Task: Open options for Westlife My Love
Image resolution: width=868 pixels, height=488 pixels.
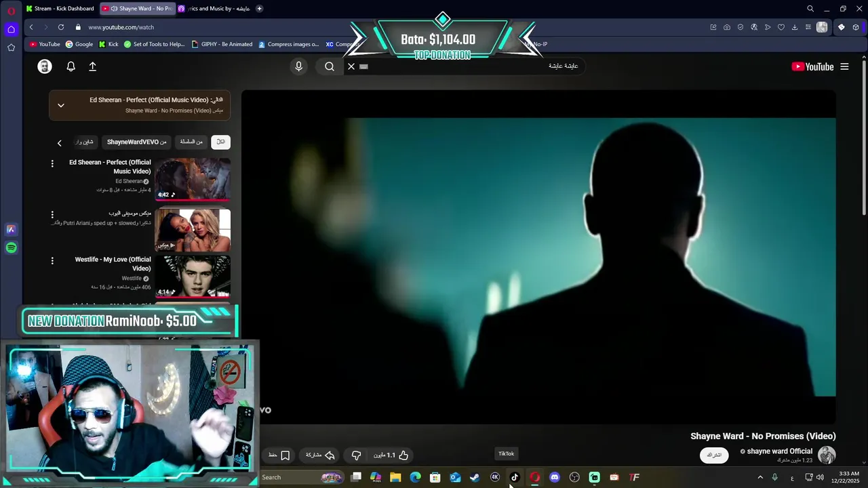Action: pyautogui.click(x=52, y=260)
